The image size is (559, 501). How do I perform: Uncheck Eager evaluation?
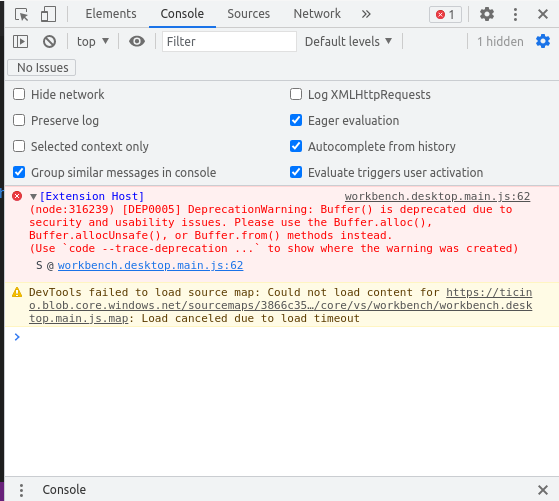click(x=296, y=121)
